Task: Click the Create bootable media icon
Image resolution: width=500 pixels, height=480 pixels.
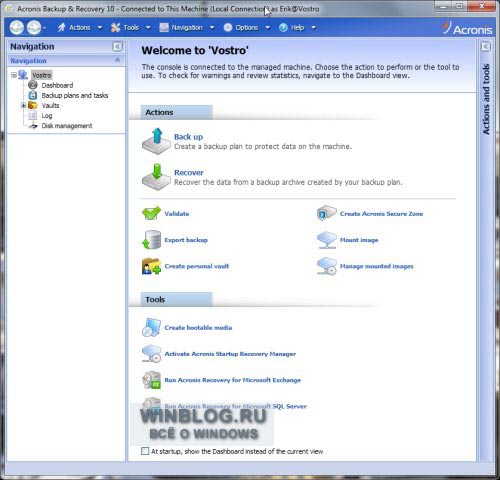Action: (151, 327)
